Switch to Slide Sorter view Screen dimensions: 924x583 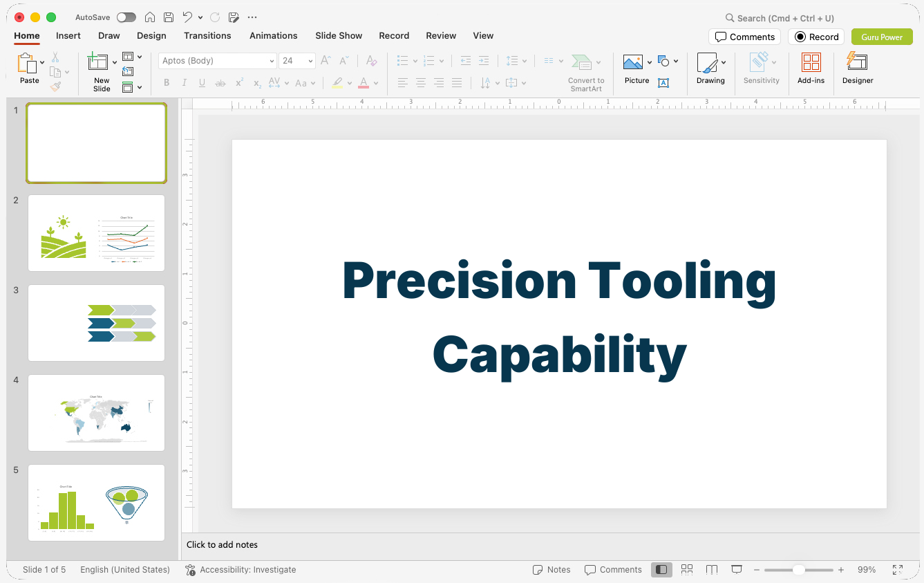click(687, 570)
